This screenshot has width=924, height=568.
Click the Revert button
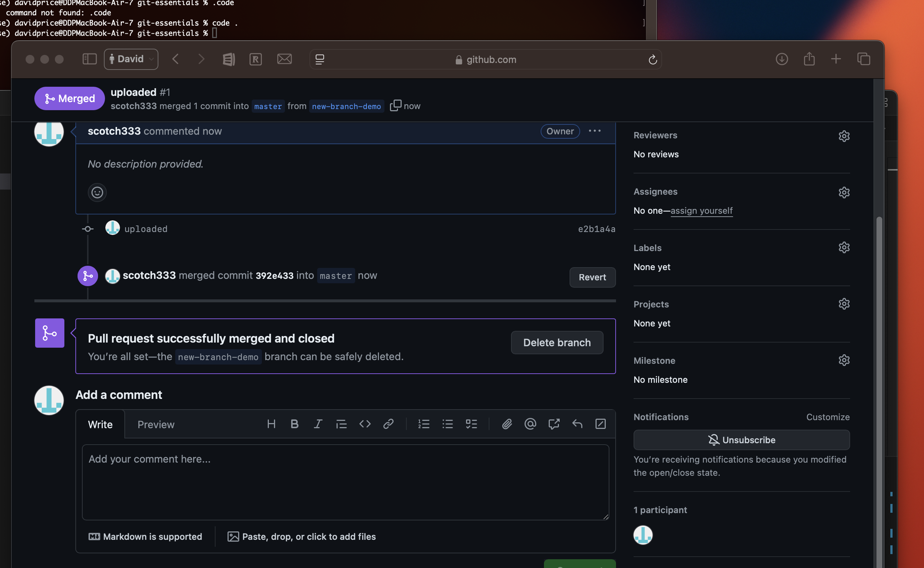tap(593, 277)
